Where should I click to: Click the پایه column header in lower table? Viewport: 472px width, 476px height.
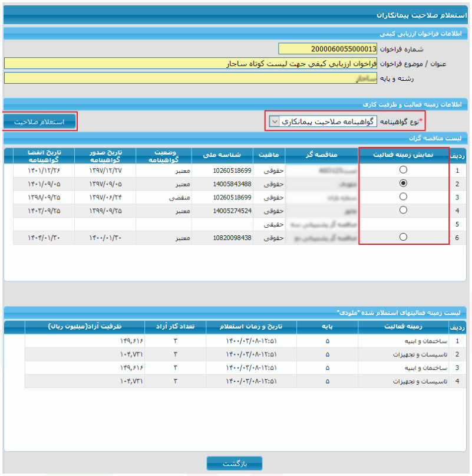[x=327, y=327]
